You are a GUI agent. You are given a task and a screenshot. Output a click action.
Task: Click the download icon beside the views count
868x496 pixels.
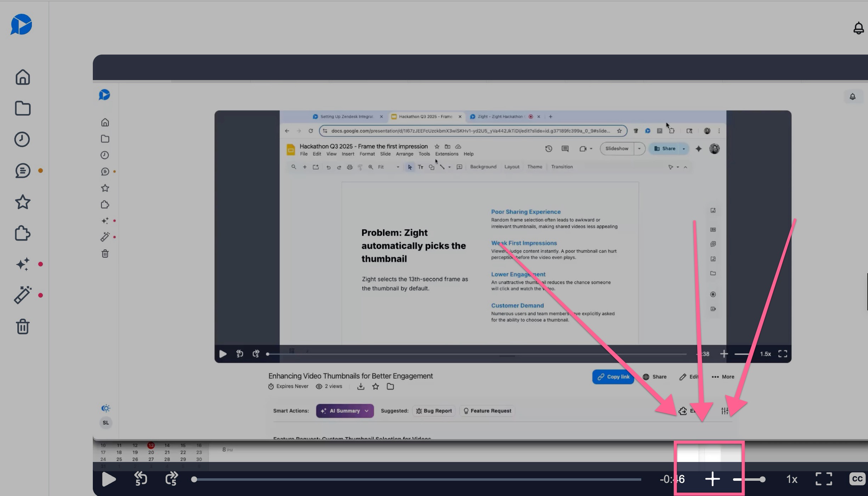[361, 387]
